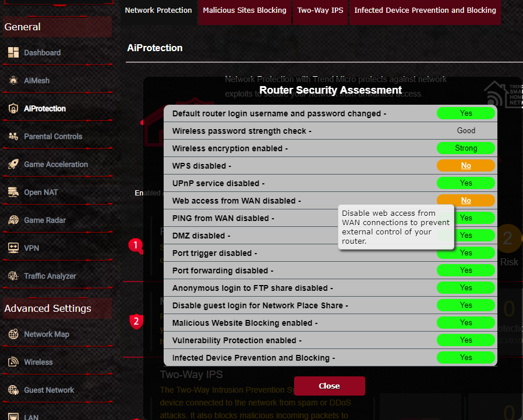The height and width of the screenshot is (420, 523).
Task: Click the VPN monitor icon
Action: point(13,248)
